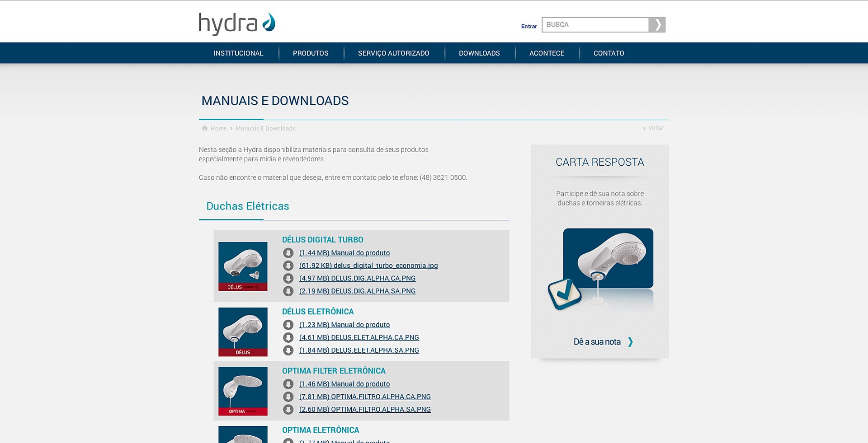
Task: Click Délus Digital Turbo product thumbnail
Action: coord(243,266)
